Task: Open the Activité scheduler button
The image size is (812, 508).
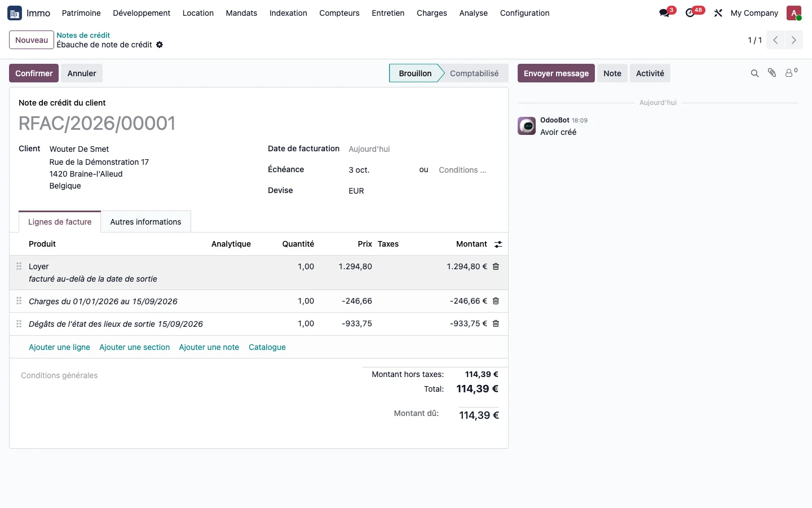Action: (650, 73)
